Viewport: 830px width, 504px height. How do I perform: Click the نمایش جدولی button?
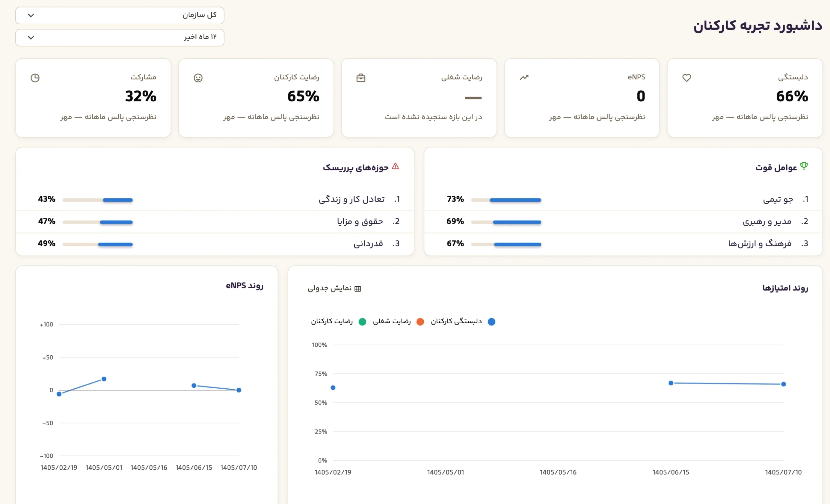click(x=334, y=288)
